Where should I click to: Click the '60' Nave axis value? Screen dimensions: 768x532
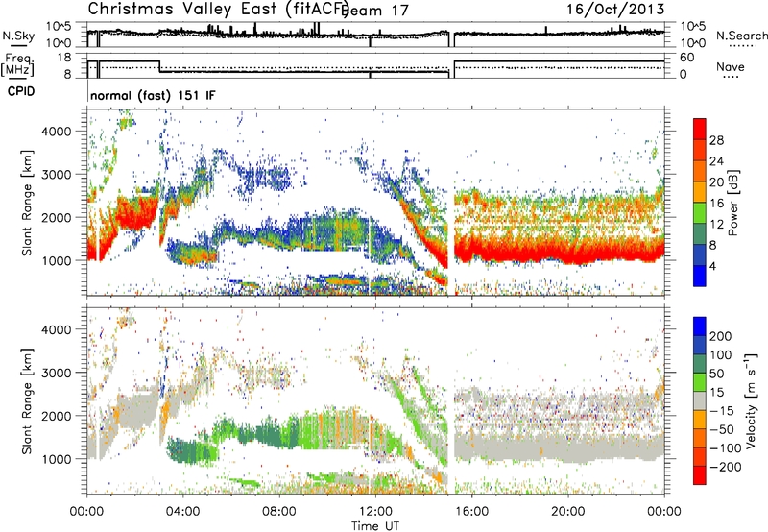coord(687,58)
